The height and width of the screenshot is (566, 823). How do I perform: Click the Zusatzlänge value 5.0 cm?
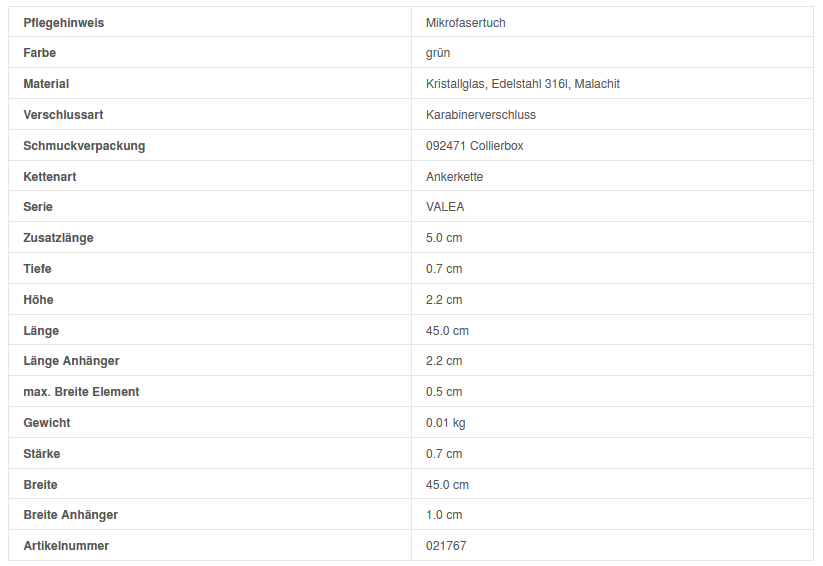point(444,238)
